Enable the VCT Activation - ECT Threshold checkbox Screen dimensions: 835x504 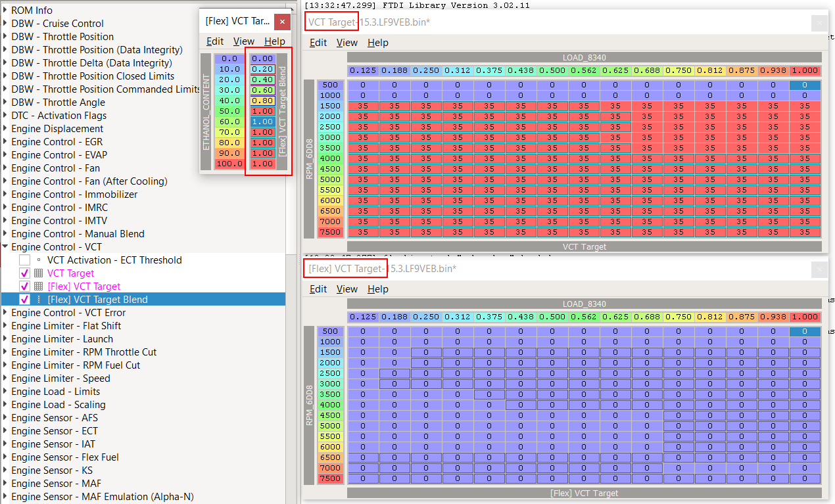(24, 260)
